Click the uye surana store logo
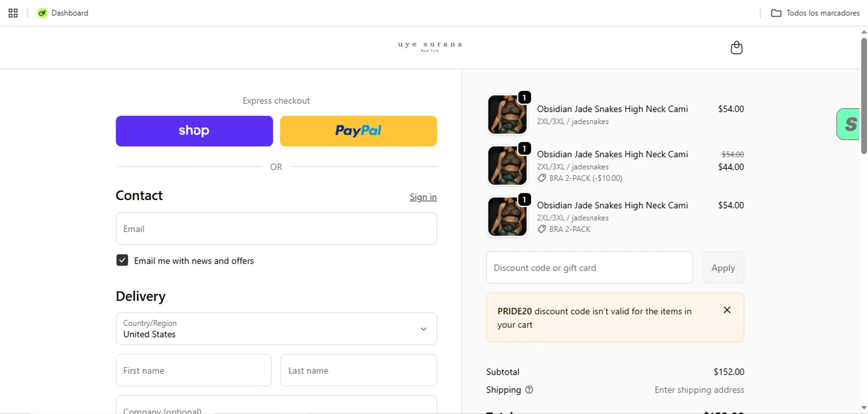The width and height of the screenshot is (868, 414). tap(430, 47)
